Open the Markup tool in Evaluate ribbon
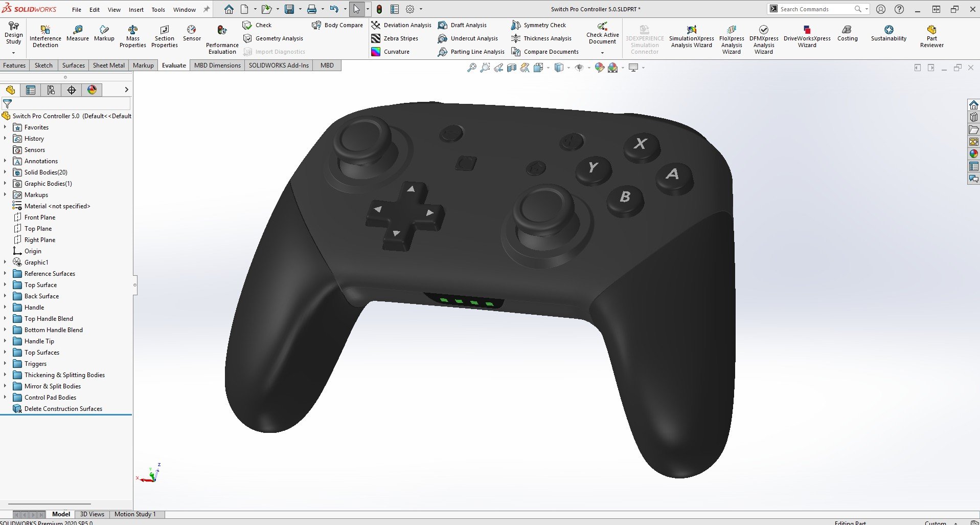This screenshot has height=525, width=980. (x=104, y=33)
